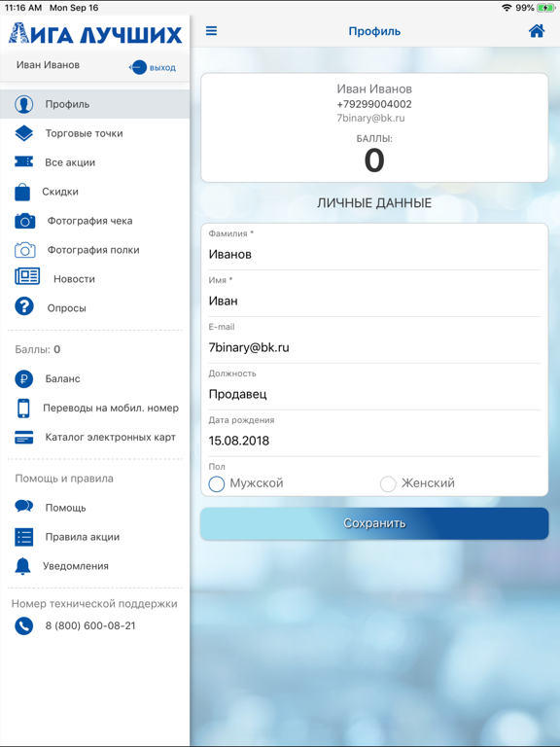Click the support phone handset icon
The width and height of the screenshot is (560, 747).
click(x=23, y=626)
